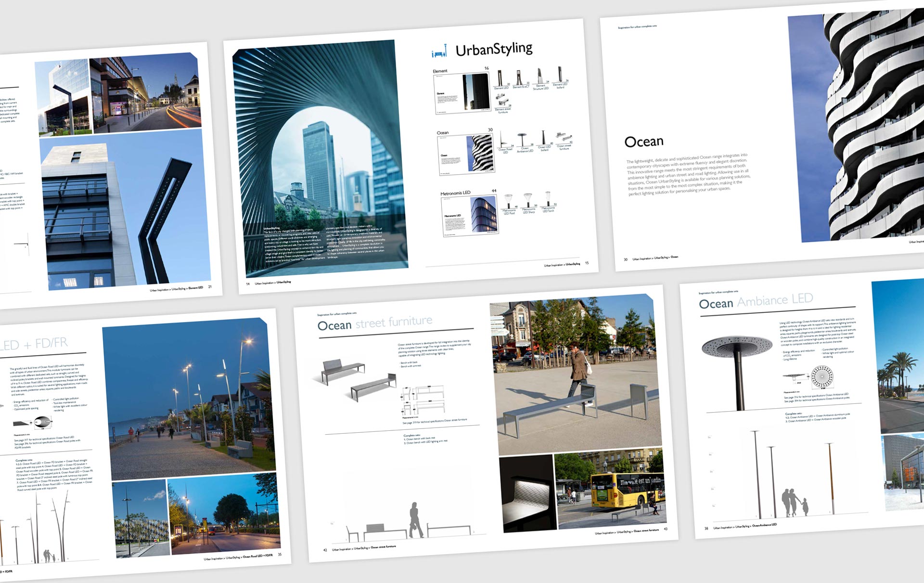Click the Ocean street furniture page title
924x583 pixels.
pyautogui.click(x=374, y=324)
